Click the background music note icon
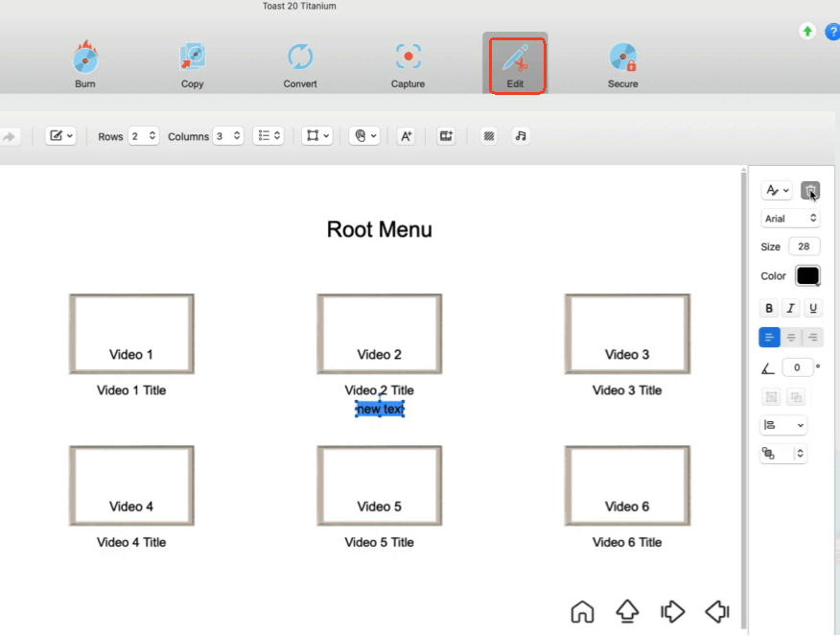Viewport: 840px width, 636px height. pyautogui.click(x=520, y=136)
